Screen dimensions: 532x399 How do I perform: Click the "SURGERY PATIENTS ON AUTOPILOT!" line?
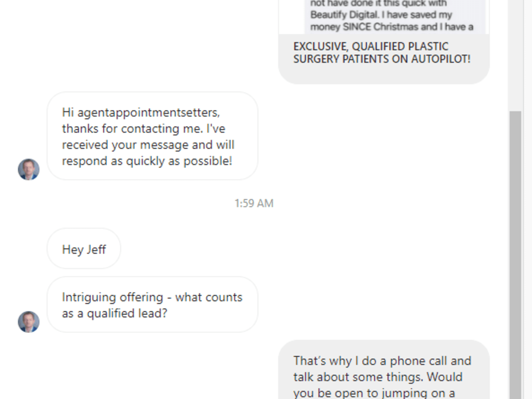(x=382, y=59)
